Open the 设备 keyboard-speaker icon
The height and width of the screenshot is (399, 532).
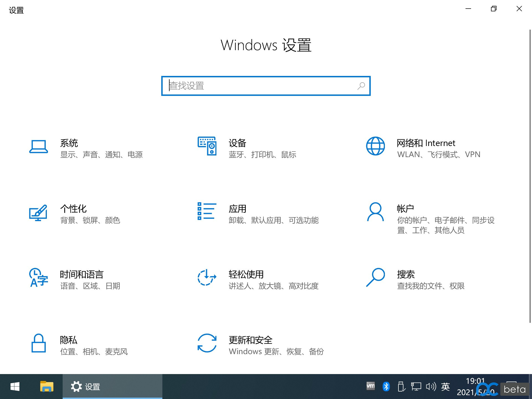pos(207,146)
